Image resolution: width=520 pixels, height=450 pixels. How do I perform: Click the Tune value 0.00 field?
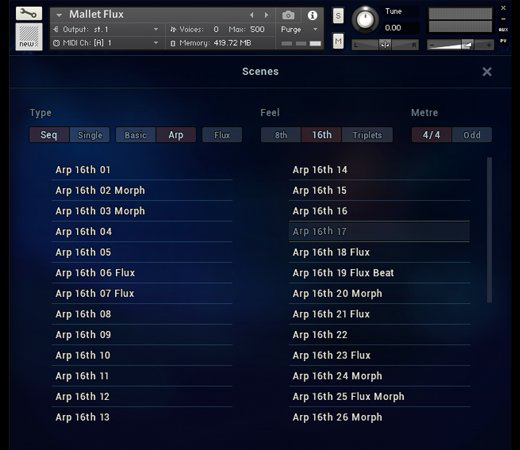pyautogui.click(x=393, y=28)
